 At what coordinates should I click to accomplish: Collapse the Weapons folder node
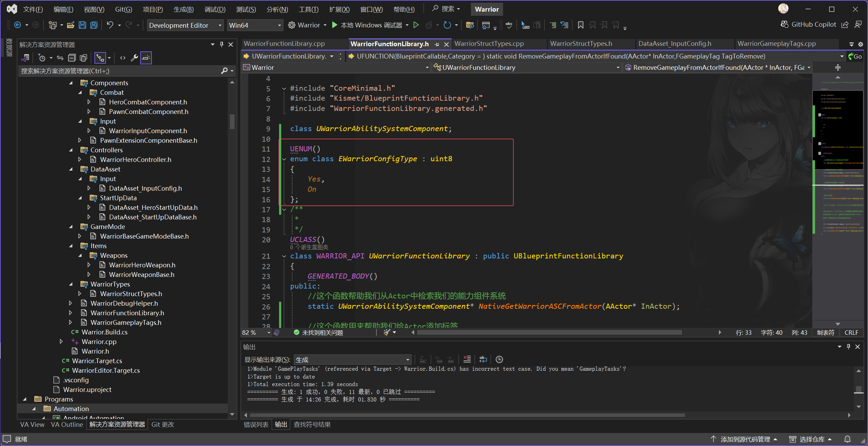(80, 255)
